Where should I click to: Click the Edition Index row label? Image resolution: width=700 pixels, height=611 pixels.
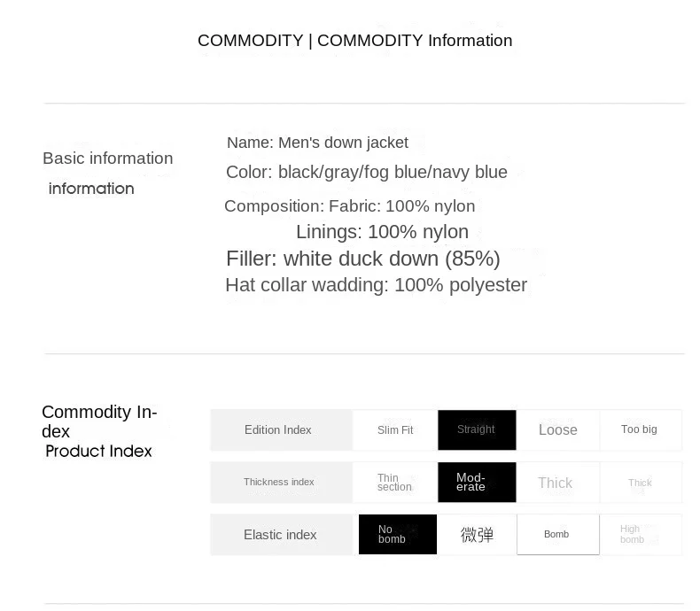pyautogui.click(x=278, y=430)
